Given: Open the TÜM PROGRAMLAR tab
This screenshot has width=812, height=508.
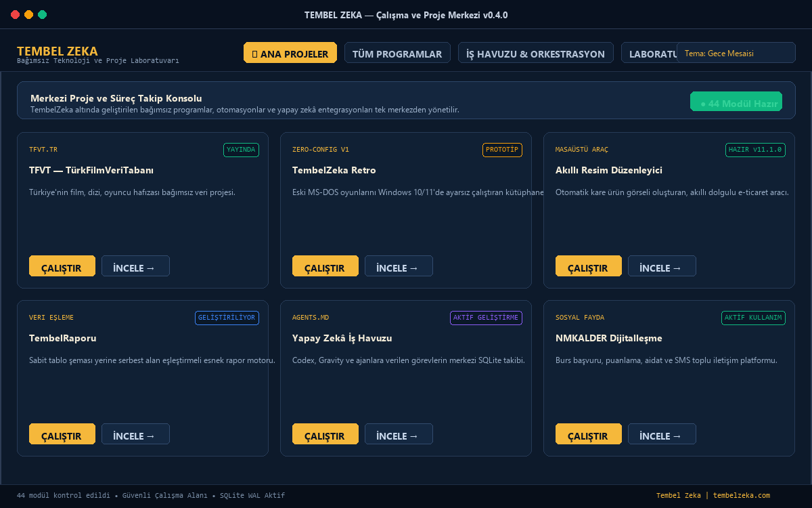Looking at the screenshot, I should 397,53.
